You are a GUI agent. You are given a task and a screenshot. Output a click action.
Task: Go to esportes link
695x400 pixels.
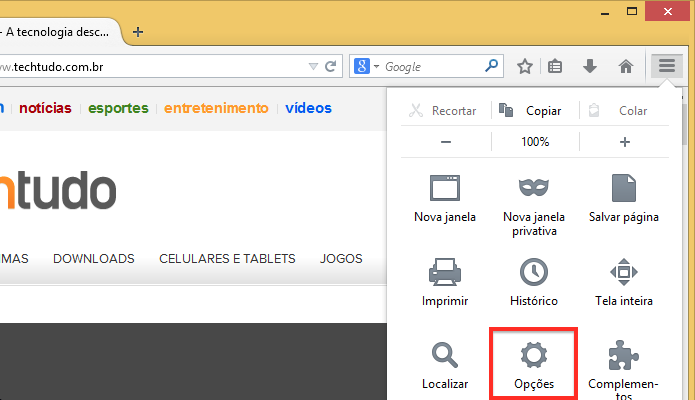click(118, 108)
